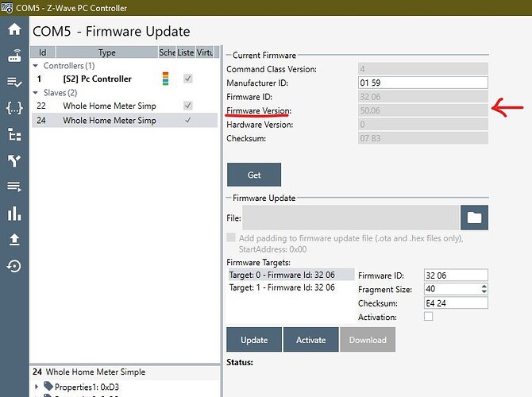Open the routing fork-arrow icon in the sidebar
The width and height of the screenshot is (532, 397).
pyautogui.click(x=14, y=160)
